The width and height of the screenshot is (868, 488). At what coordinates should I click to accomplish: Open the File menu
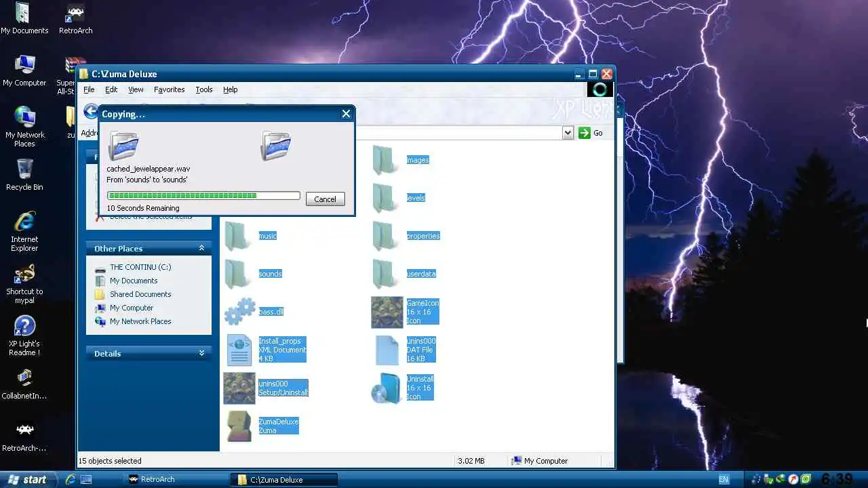click(89, 89)
